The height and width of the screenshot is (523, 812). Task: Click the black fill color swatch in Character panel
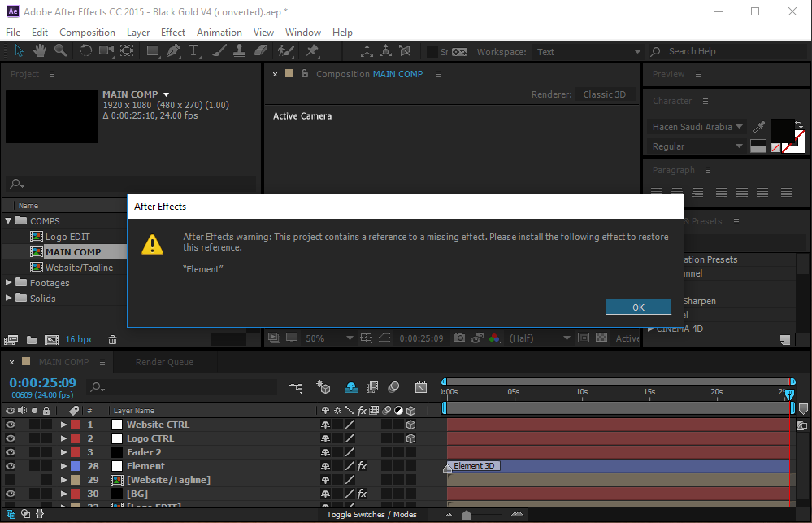(781, 129)
